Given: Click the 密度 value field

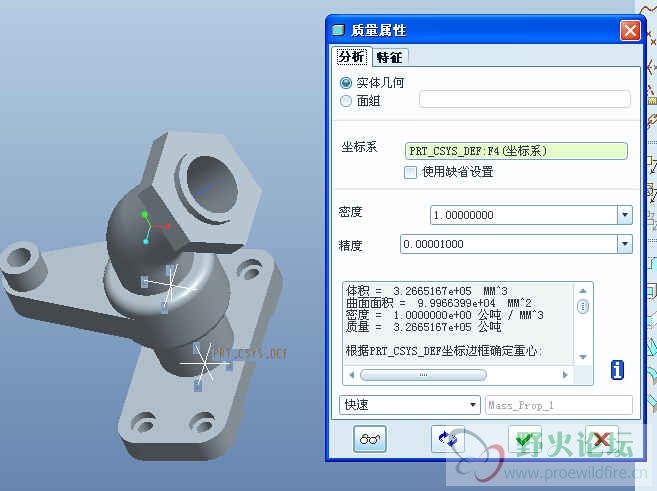Looking at the screenshot, I should (524, 215).
